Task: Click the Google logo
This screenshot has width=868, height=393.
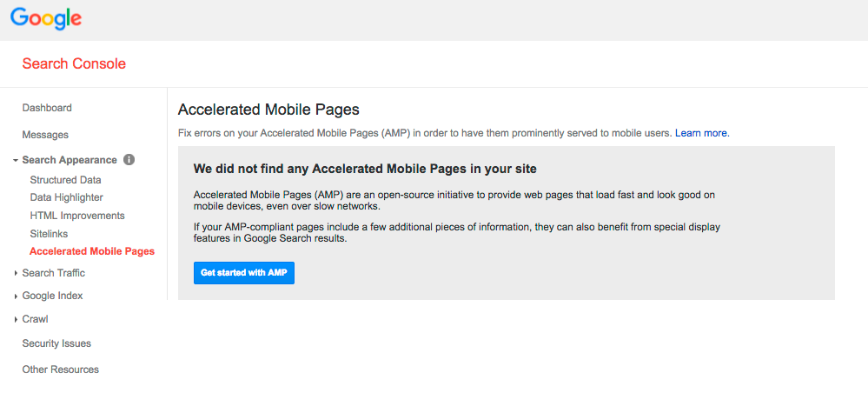Action: tap(46, 19)
